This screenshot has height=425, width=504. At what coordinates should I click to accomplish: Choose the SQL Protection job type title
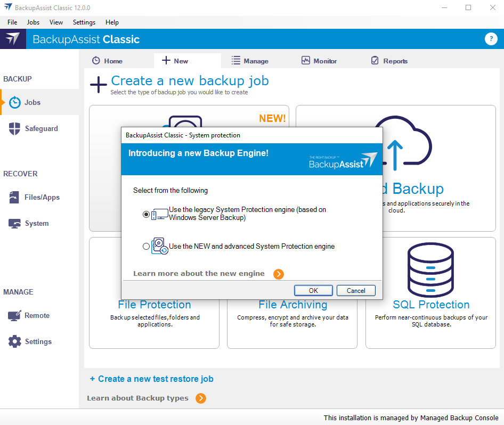[x=431, y=305]
